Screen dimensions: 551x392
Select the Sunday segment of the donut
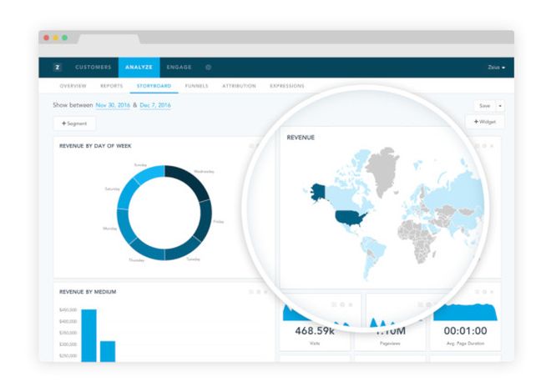click(150, 173)
